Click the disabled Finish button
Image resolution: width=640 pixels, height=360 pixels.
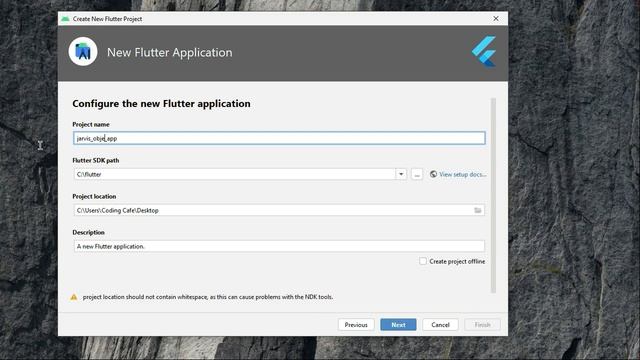click(482, 325)
